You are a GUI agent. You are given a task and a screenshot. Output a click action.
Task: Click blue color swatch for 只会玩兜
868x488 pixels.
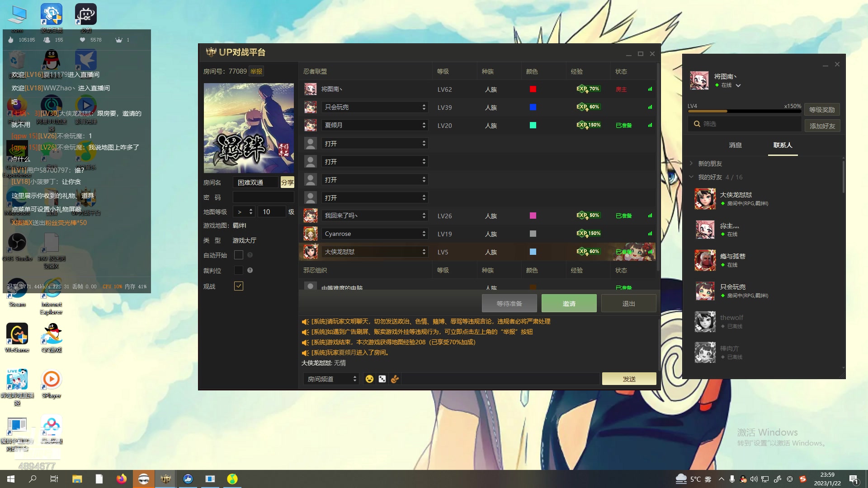pos(533,107)
